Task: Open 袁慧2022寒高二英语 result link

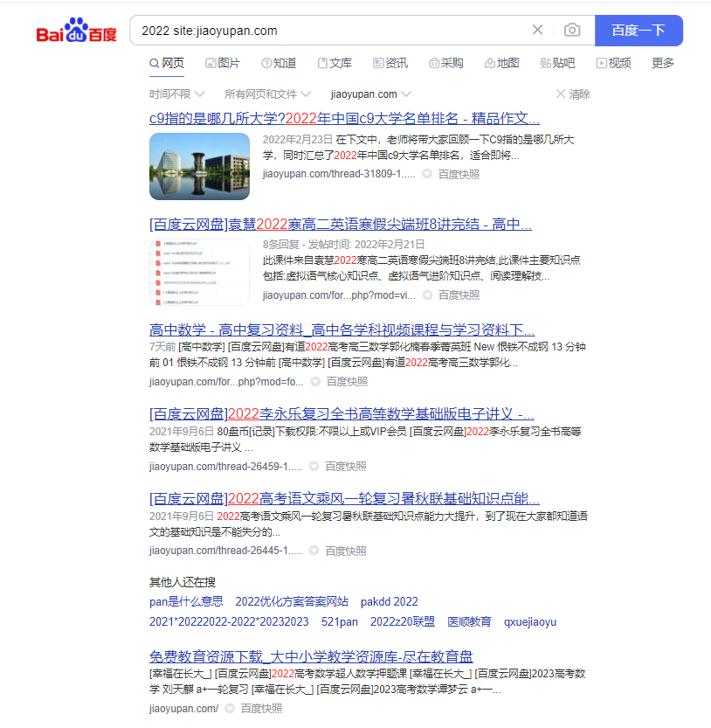Action: 341,225
